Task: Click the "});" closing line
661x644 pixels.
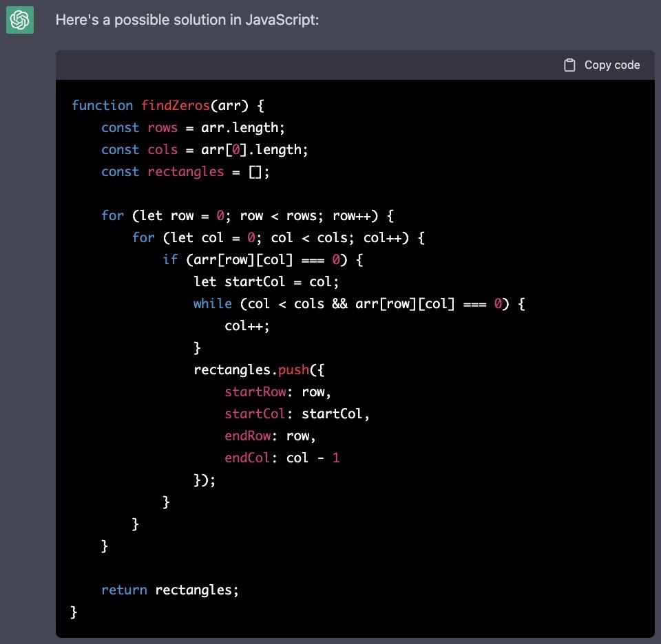Action: point(204,480)
